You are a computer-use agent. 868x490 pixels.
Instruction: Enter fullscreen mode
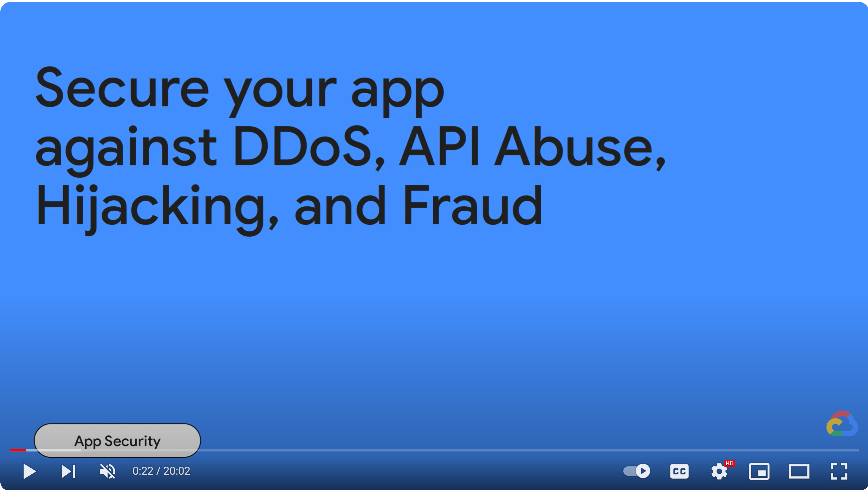tap(839, 471)
